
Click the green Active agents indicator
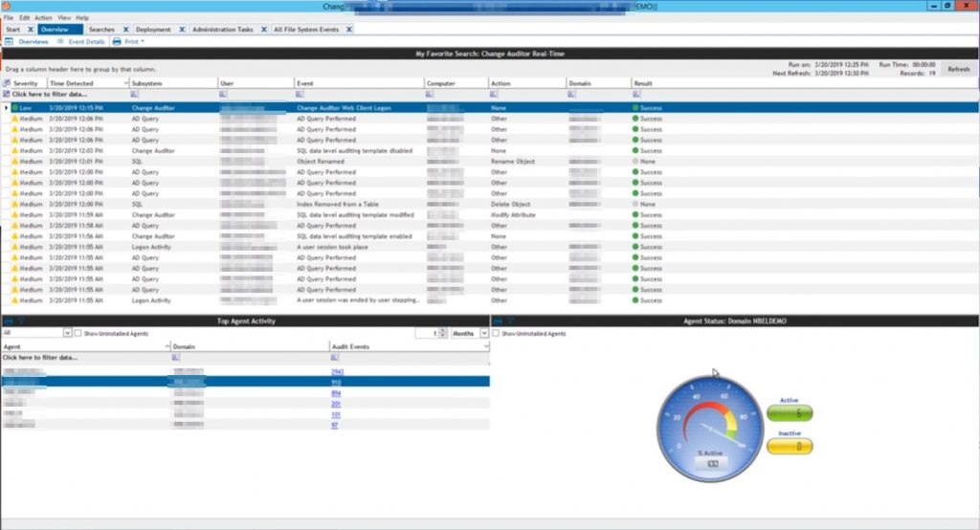(x=790, y=412)
